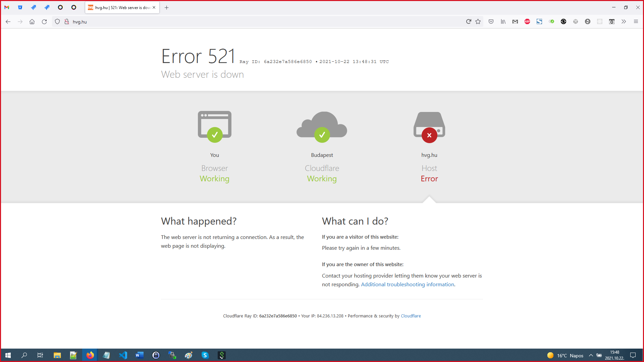Open Windows Start menu
The image size is (644, 362).
click(x=8, y=355)
